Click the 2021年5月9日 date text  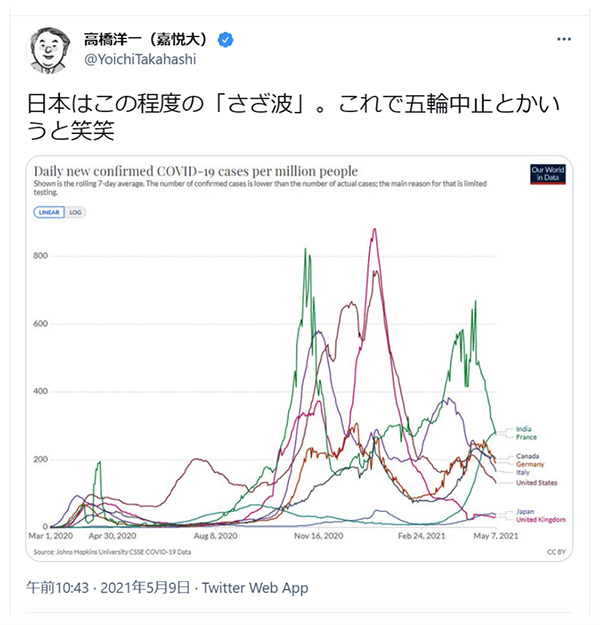click(157, 588)
